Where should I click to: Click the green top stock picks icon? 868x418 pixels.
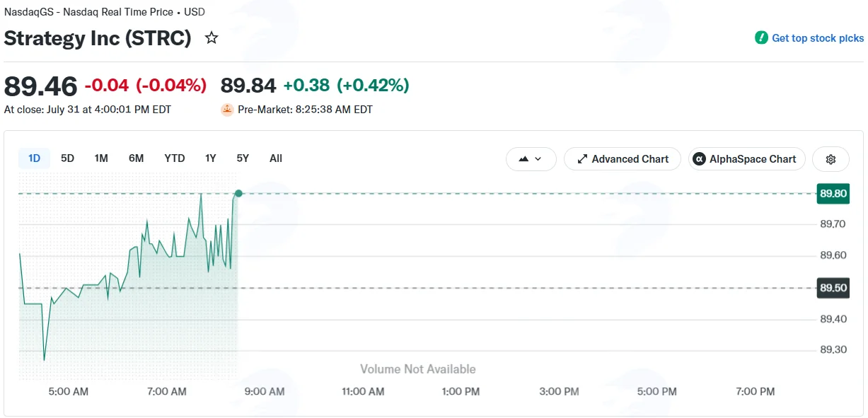click(x=761, y=38)
